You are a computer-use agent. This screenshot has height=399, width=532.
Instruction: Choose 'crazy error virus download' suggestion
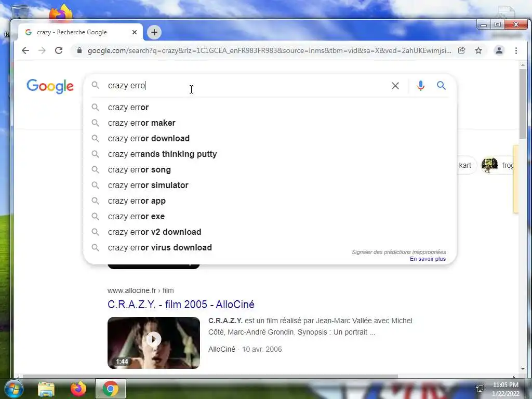[x=270, y=248]
